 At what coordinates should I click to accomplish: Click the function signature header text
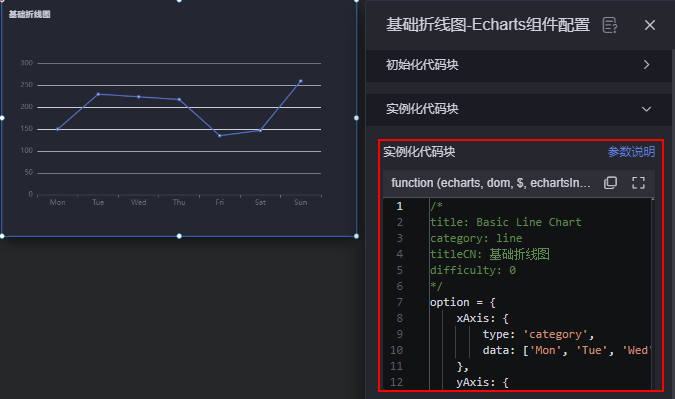(490, 183)
